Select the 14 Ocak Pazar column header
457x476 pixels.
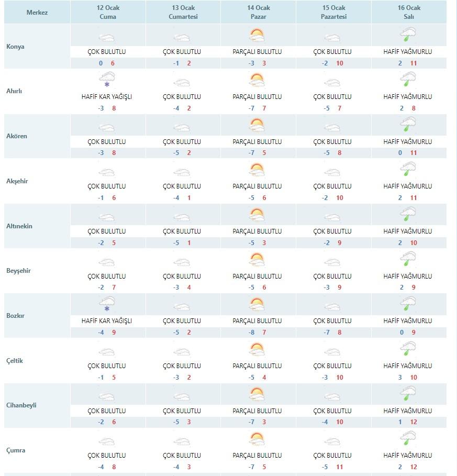[x=259, y=12]
